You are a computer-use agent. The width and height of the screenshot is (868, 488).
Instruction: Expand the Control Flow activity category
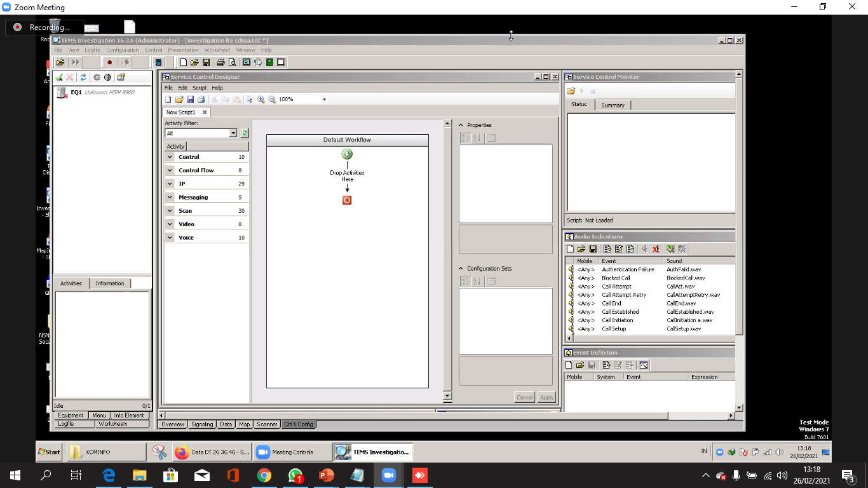170,170
